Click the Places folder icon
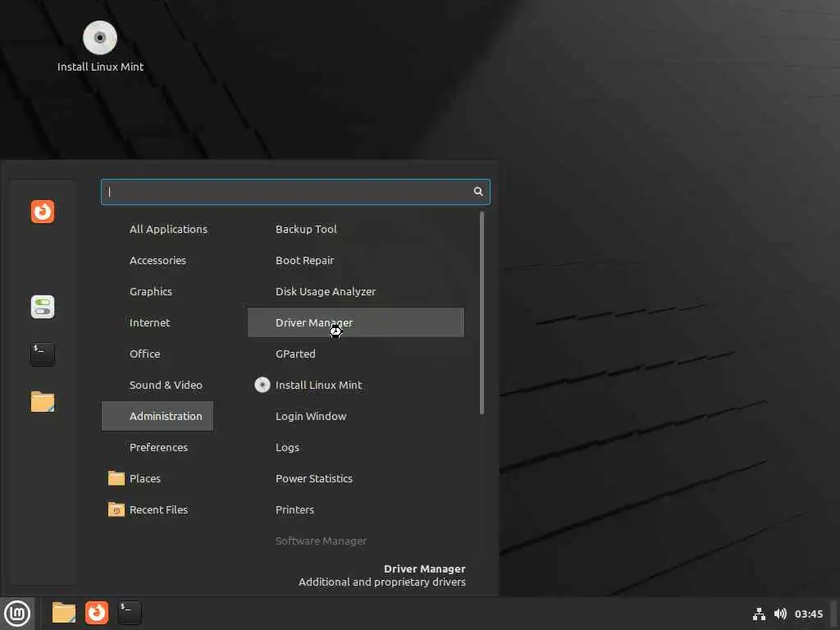Image resolution: width=840 pixels, height=630 pixels. click(x=116, y=478)
